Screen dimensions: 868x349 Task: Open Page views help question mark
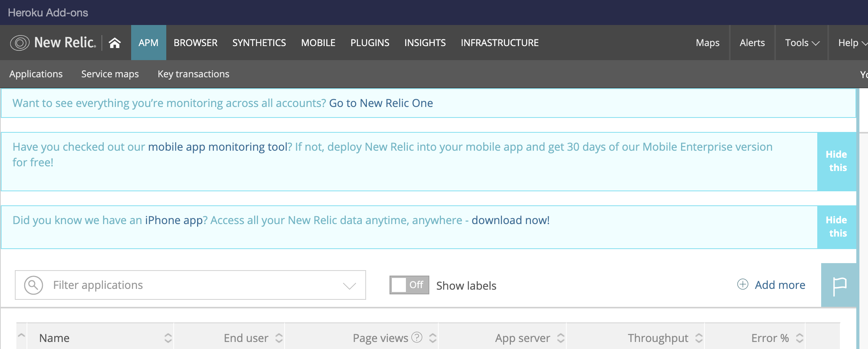(417, 337)
